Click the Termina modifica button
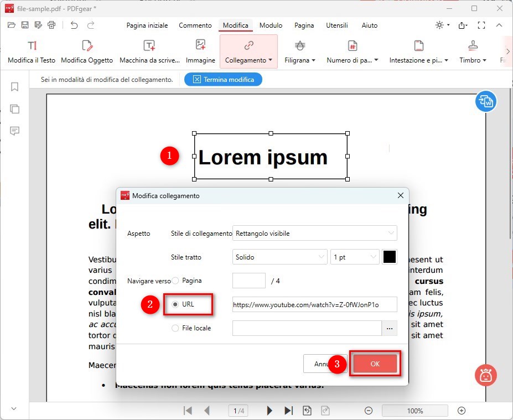Viewport: 513px width, 420px height. point(223,79)
